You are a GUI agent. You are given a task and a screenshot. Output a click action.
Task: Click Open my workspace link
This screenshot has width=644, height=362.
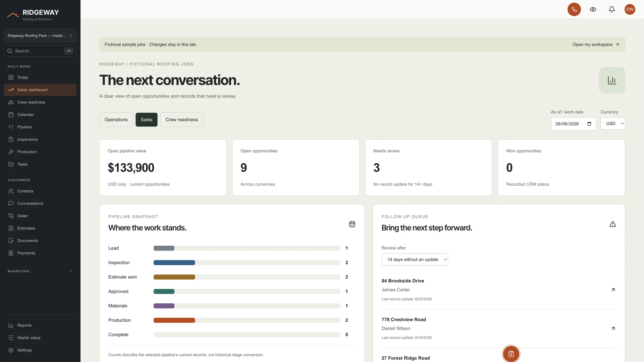596,45
